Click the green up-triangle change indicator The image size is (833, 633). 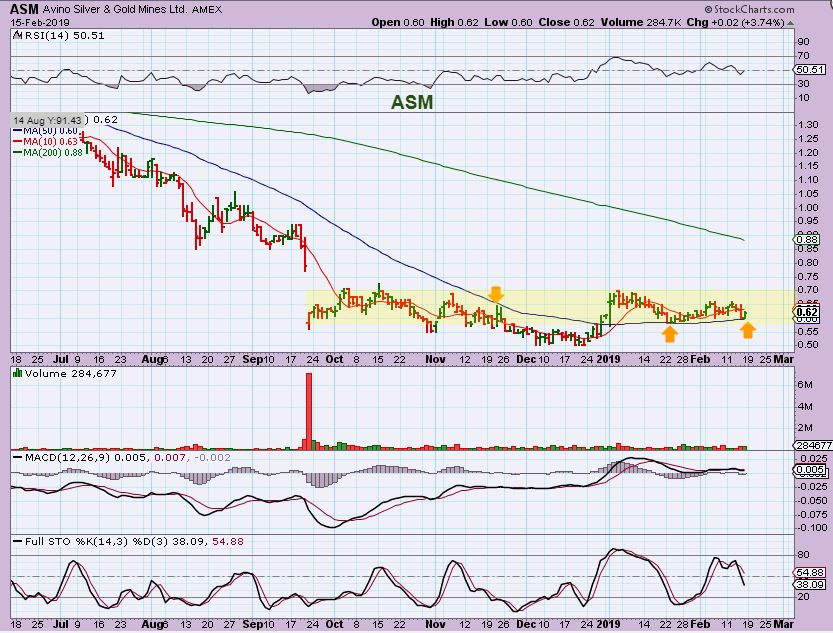pyautogui.click(x=790, y=23)
